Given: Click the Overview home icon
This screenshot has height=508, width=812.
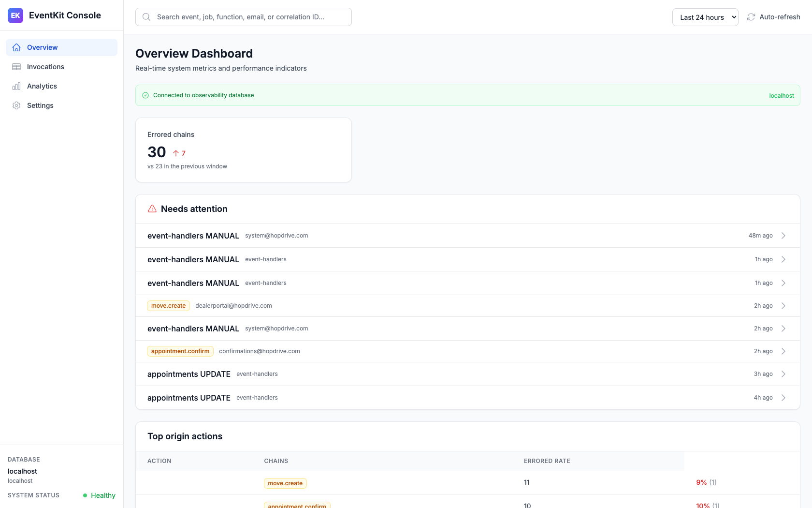Looking at the screenshot, I should tap(16, 47).
